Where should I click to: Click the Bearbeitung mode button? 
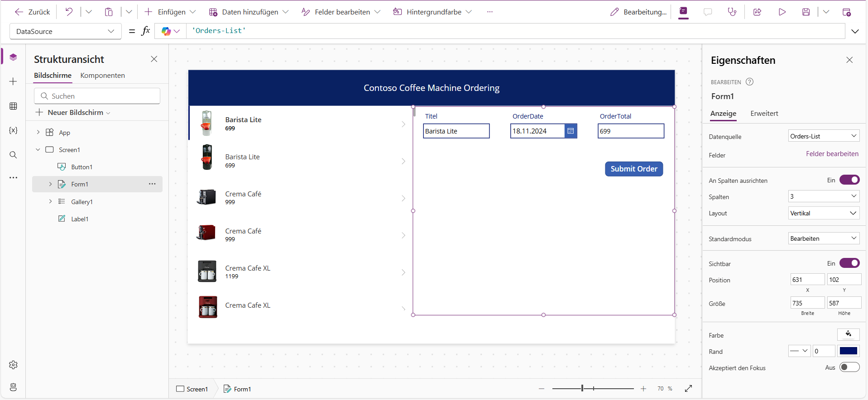(638, 12)
